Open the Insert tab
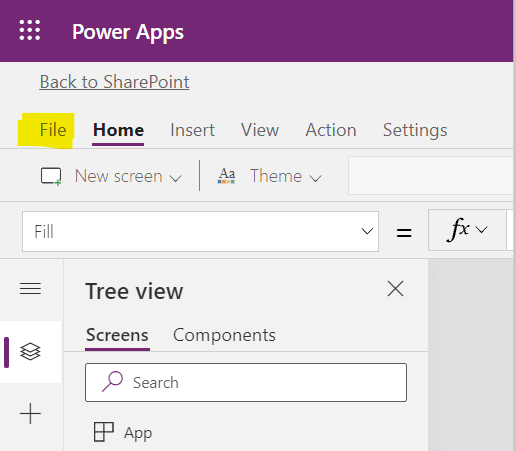 click(192, 130)
